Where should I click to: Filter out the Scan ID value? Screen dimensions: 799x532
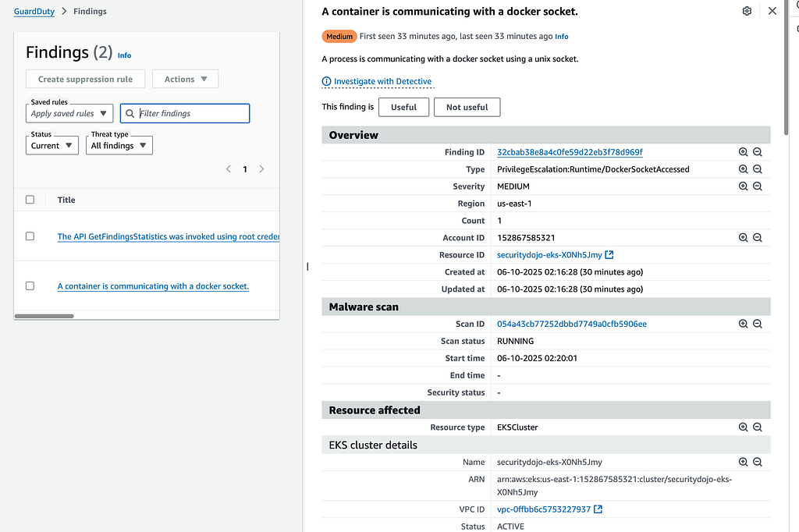coord(757,324)
